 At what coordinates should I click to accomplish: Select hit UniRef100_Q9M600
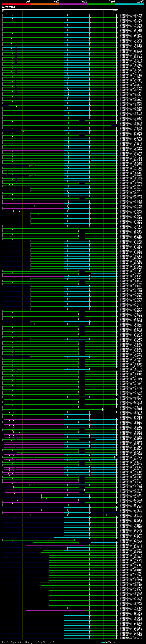click(x=131, y=35)
